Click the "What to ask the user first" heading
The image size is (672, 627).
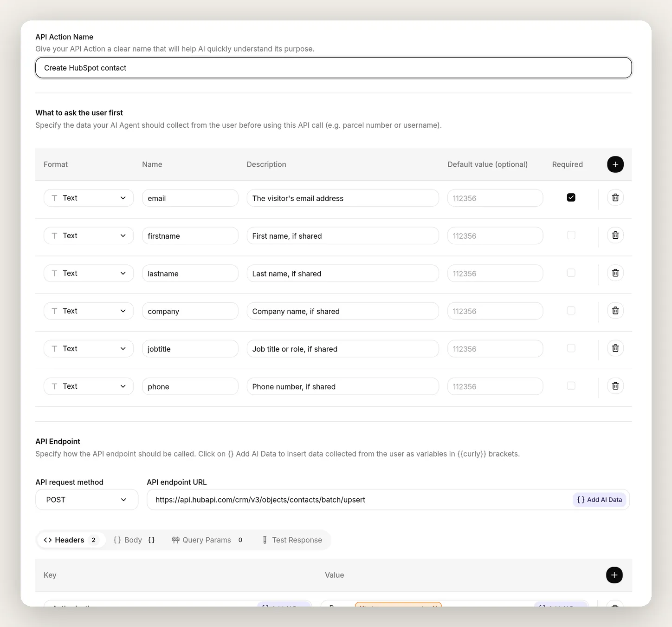(79, 113)
